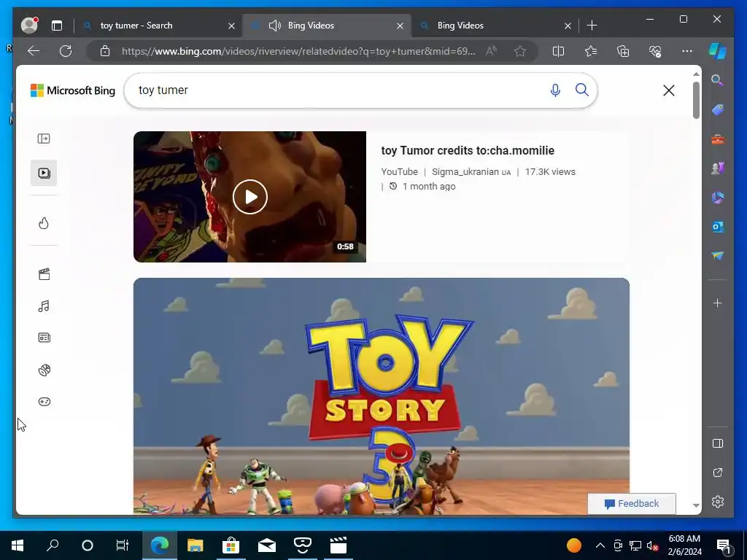Open sidebar settings gear
The width and height of the screenshot is (747, 560).
pyautogui.click(x=718, y=502)
